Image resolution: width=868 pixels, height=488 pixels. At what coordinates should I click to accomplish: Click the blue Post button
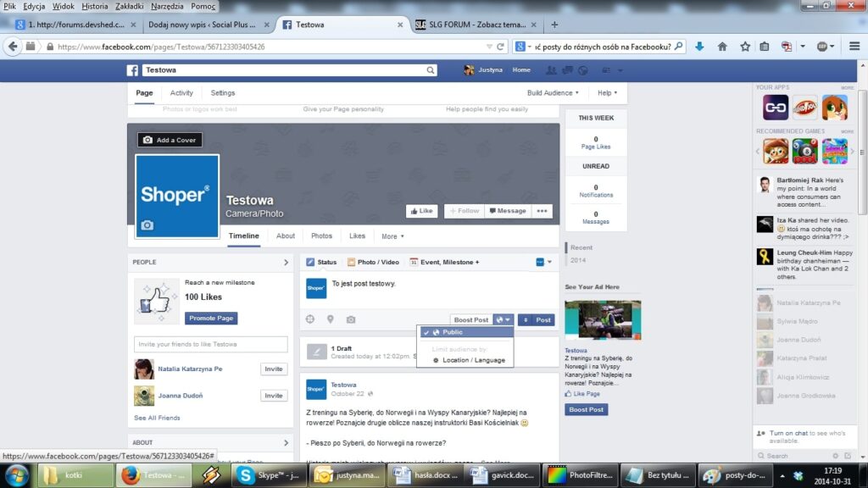pyautogui.click(x=536, y=319)
